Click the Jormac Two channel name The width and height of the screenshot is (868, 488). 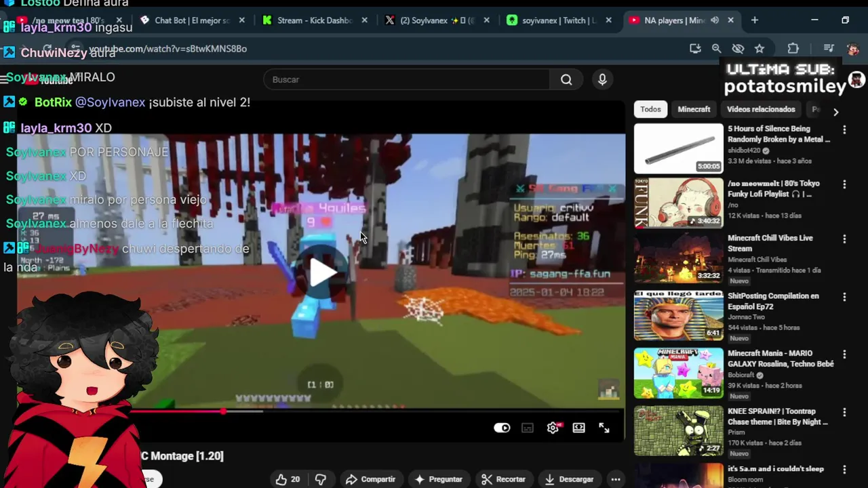point(747,317)
